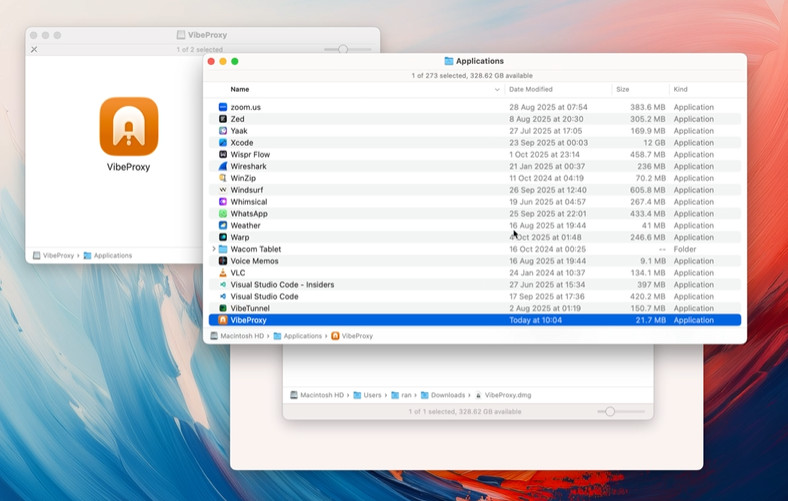
Task: Click the WinZip app icon
Action: click(x=223, y=178)
